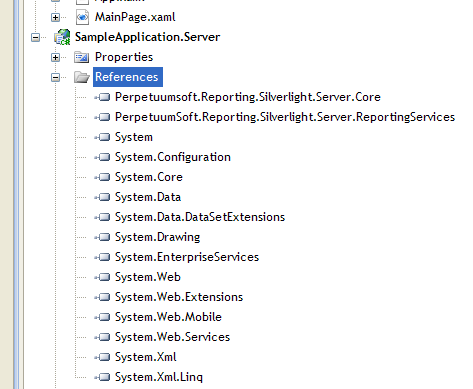This screenshot has width=473, height=389.
Task: Select the System.Data.DataSetExtensions reference
Action: pos(200,217)
